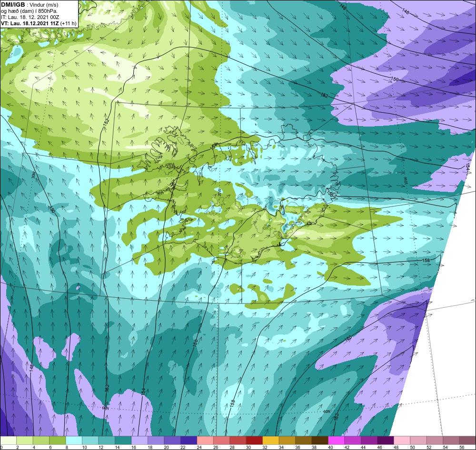Screen dimensions: 476x450
Task: Pick the deep indigo 22–24 m/s legend swatch
Action: [x=188, y=440]
